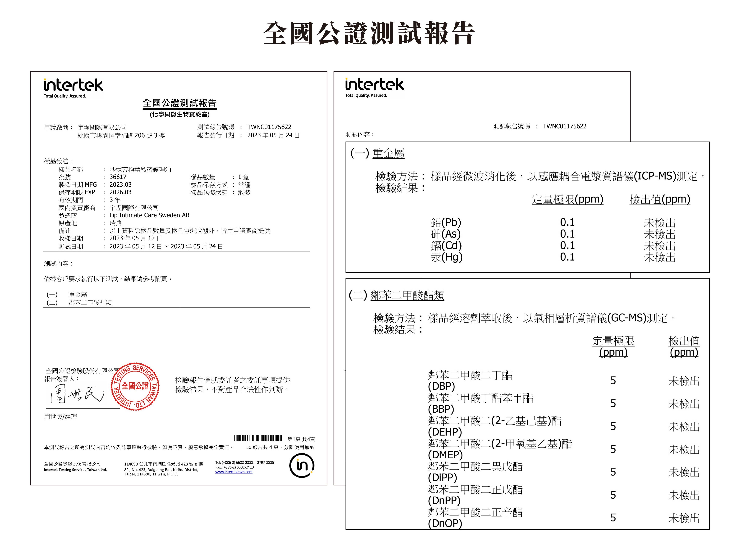Click the 鄰苯二甲酸二丁酯 (DBP) row label
The width and height of the screenshot is (742, 560).
pyautogui.click(x=470, y=380)
